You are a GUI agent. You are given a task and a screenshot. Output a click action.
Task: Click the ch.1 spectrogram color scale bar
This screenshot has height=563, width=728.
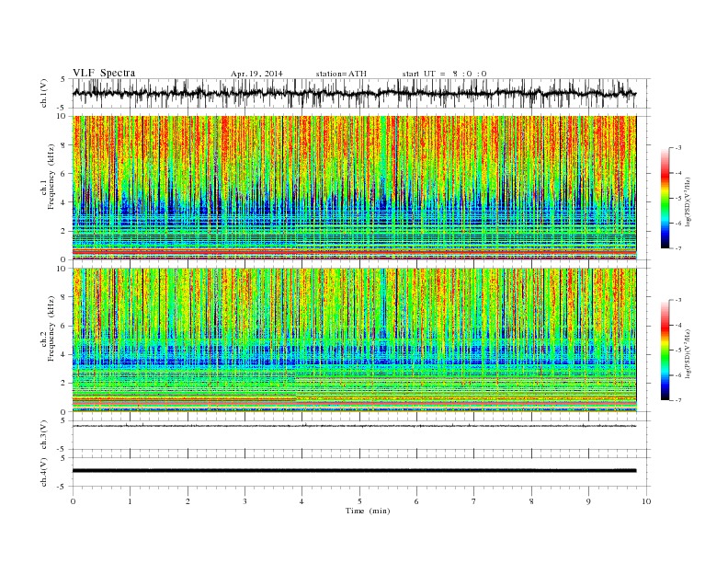[x=665, y=199]
